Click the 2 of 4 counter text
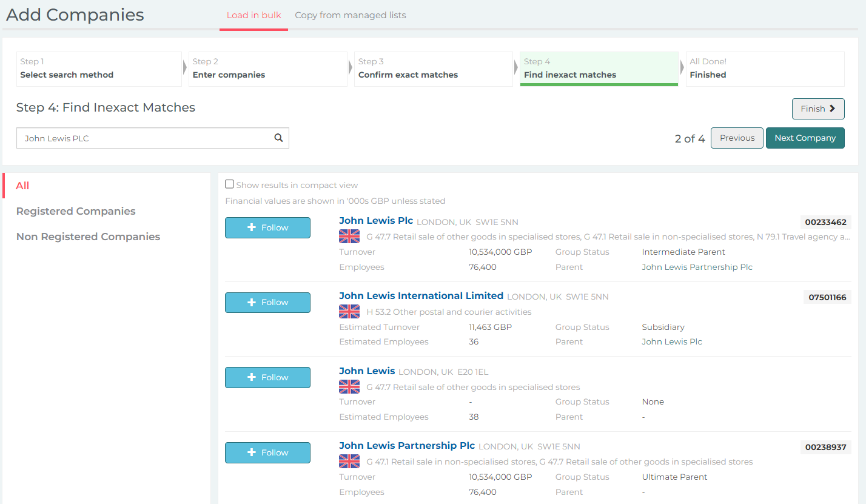The height and width of the screenshot is (504, 866). coord(690,139)
